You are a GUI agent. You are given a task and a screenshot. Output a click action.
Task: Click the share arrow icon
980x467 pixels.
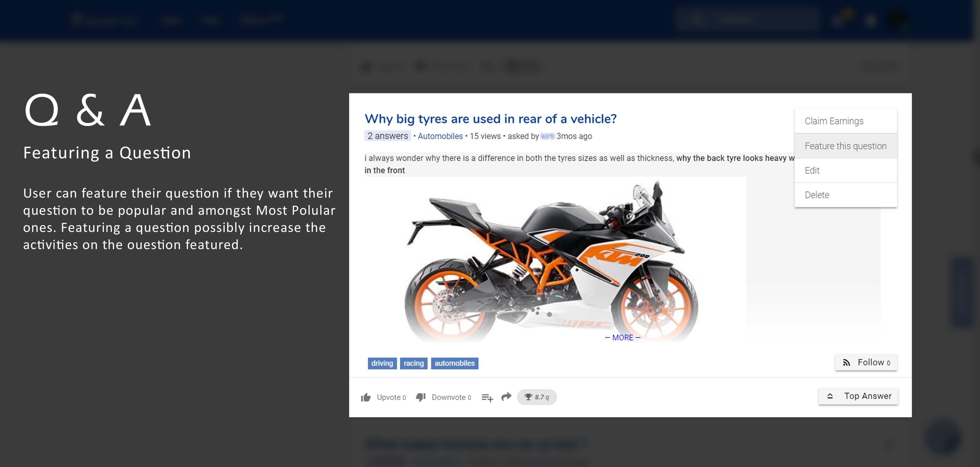click(x=506, y=397)
